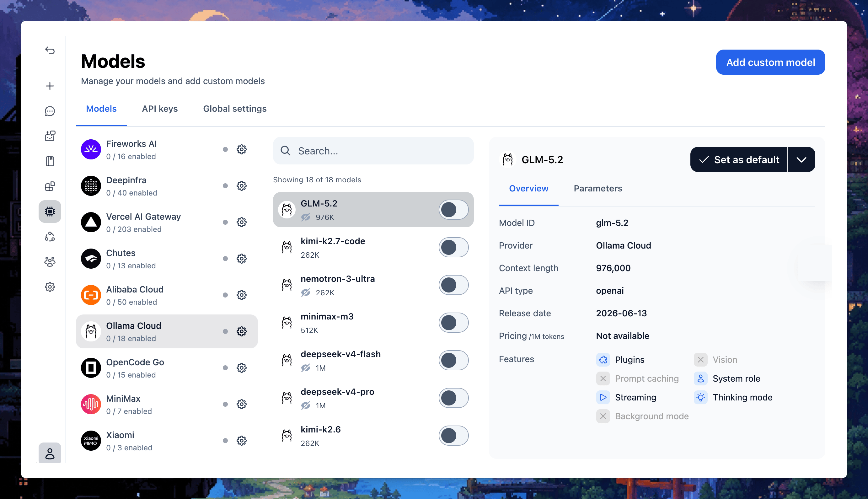This screenshot has height=499, width=868.
Task: Open the notebook icon in sidebar
Action: click(50, 161)
